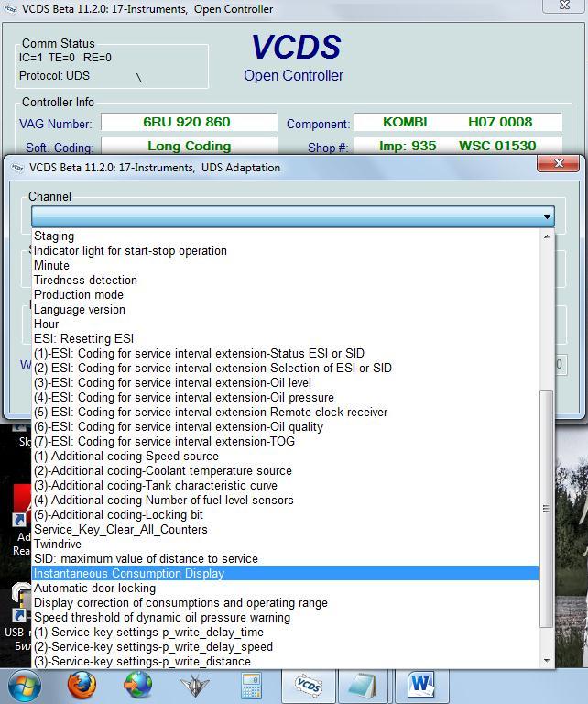Click the globe with arrow taskbar icon
This screenshot has width=588, height=704.
pos(138,685)
